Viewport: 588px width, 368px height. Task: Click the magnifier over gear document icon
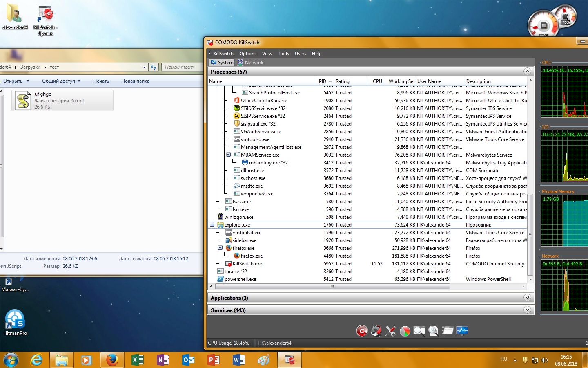433,331
